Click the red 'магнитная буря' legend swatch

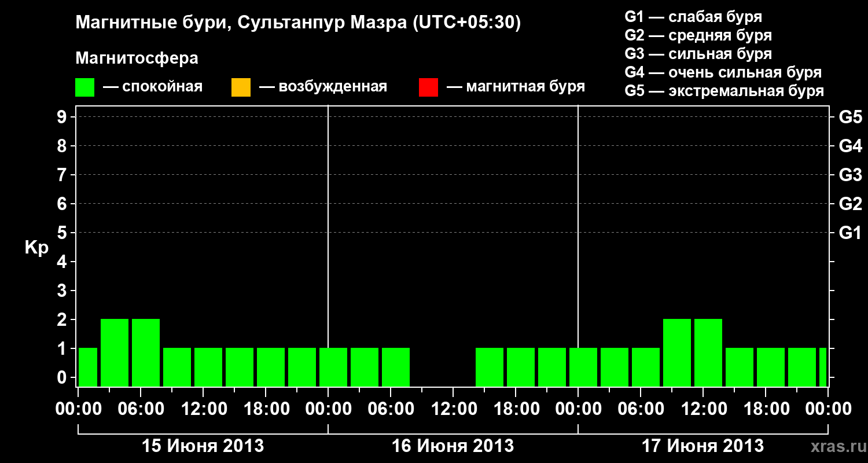428,87
